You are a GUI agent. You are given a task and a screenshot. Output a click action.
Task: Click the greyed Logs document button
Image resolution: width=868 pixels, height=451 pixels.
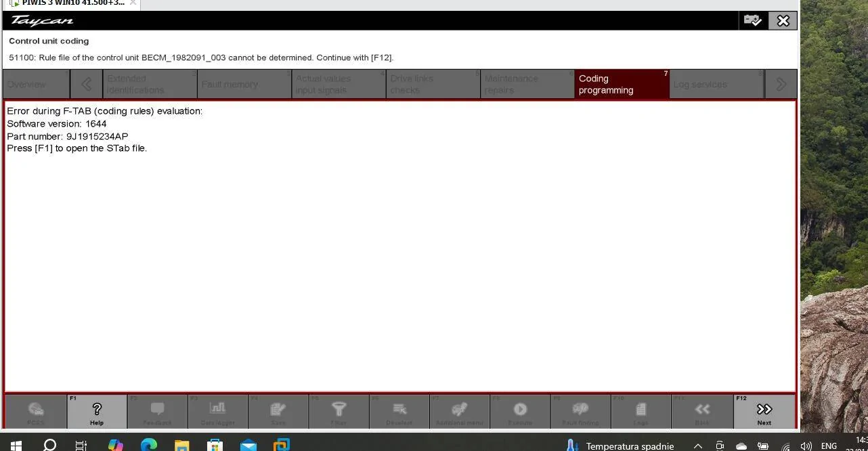(641, 411)
